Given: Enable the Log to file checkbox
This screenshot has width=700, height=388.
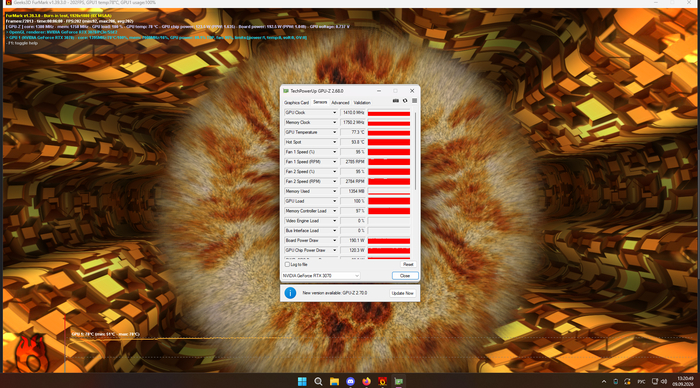Looking at the screenshot, I should 288,264.
